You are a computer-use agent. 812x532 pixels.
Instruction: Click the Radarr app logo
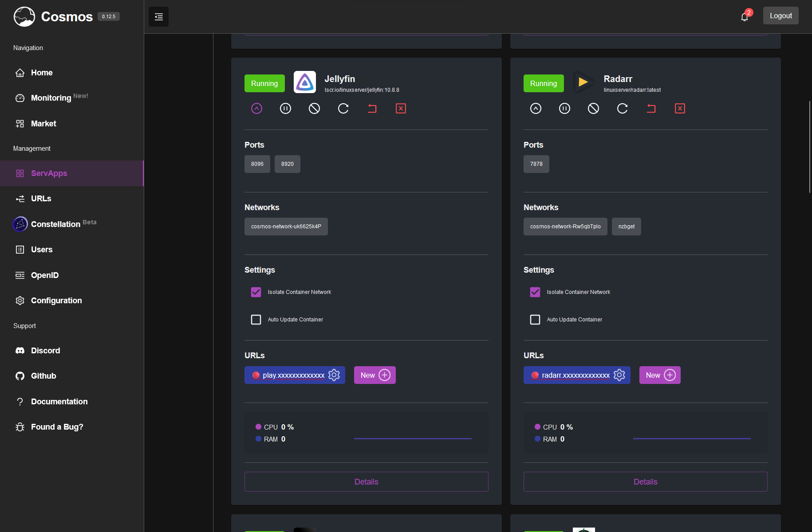[584, 82]
